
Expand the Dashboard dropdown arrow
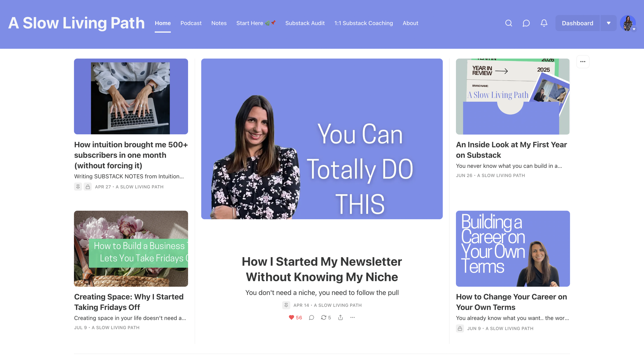coord(608,23)
